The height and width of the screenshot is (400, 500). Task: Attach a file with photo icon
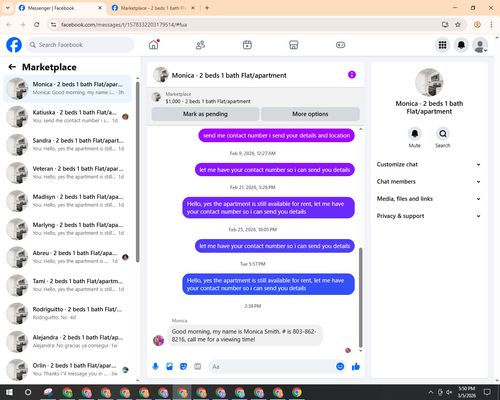click(170, 367)
